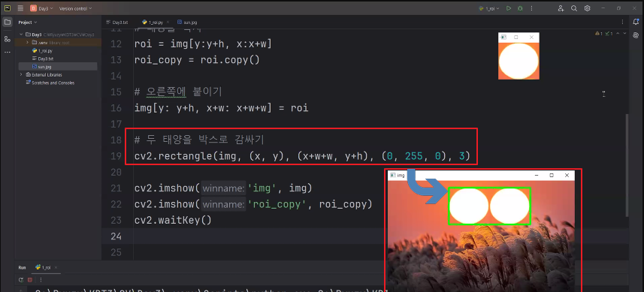Click line 16 img roi assignment

(222, 108)
